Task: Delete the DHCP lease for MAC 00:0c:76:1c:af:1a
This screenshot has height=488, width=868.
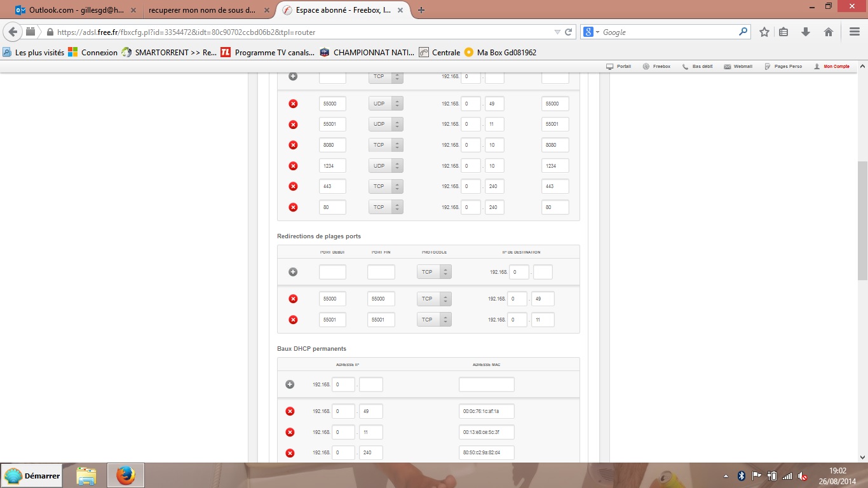Action: click(290, 411)
